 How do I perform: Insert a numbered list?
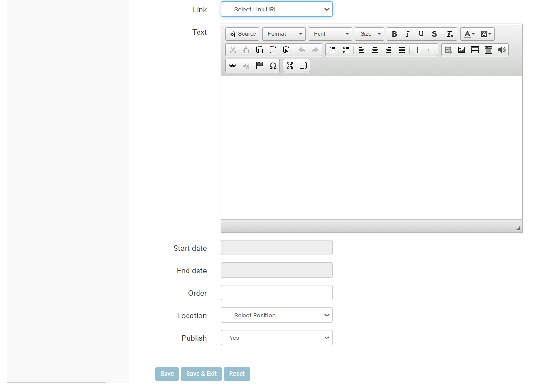pyautogui.click(x=332, y=50)
